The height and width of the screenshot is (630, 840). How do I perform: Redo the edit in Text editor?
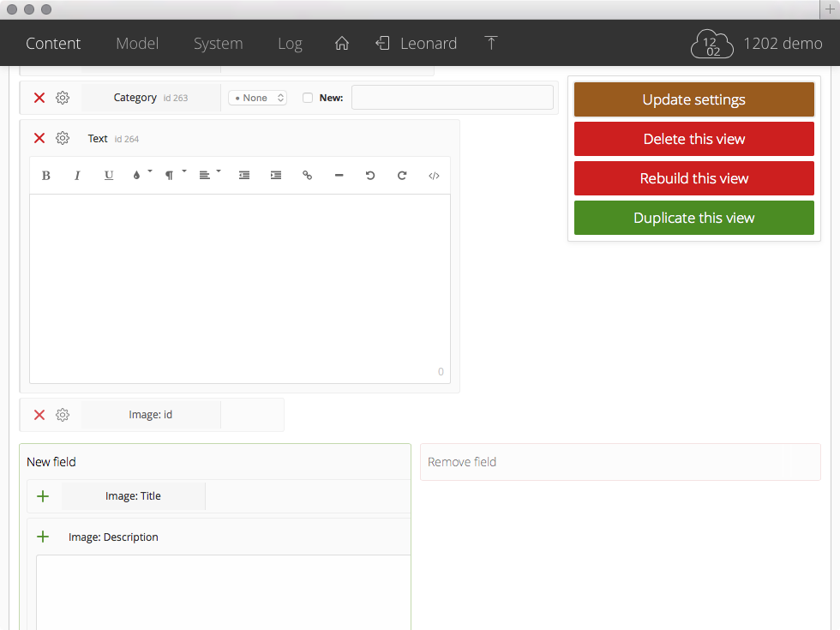[x=402, y=176]
